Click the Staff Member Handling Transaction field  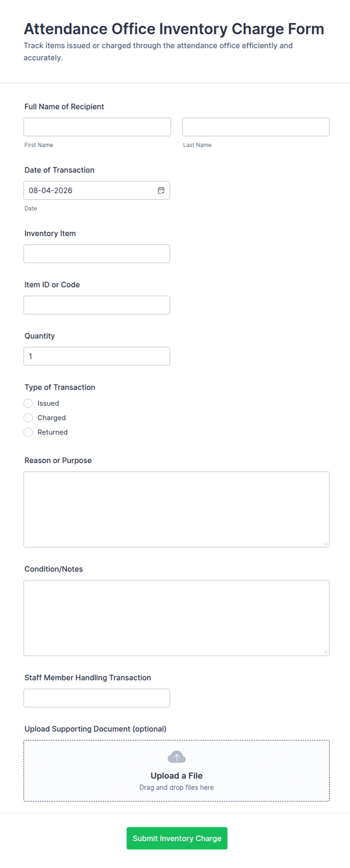[97, 698]
